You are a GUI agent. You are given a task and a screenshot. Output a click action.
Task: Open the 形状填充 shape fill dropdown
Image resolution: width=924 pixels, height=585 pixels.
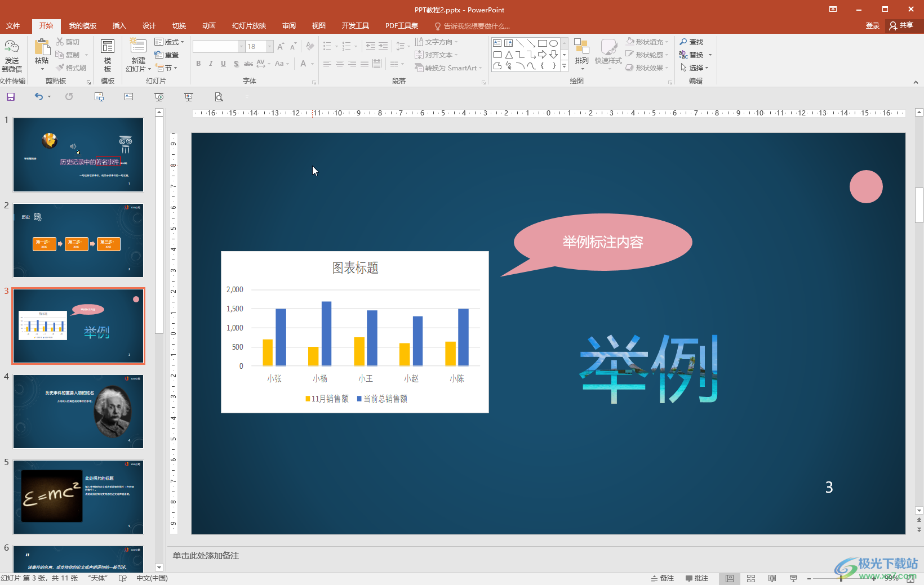[647, 42]
